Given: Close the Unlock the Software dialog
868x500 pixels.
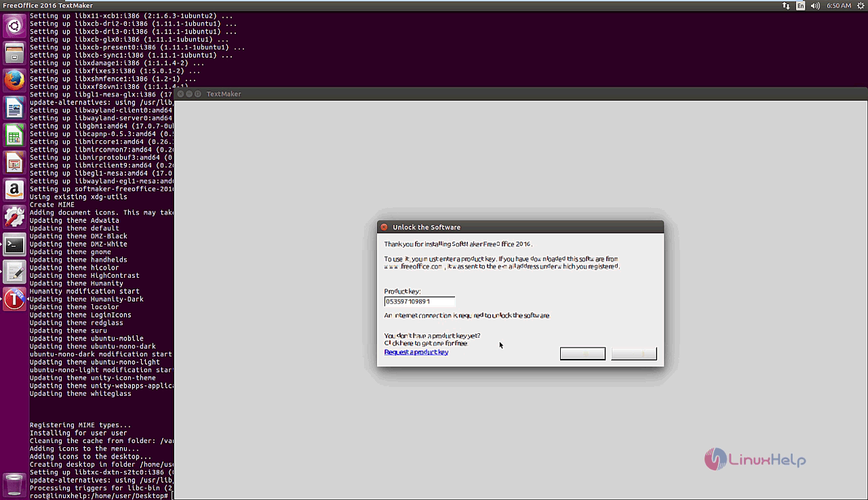Looking at the screenshot, I should pos(384,228).
